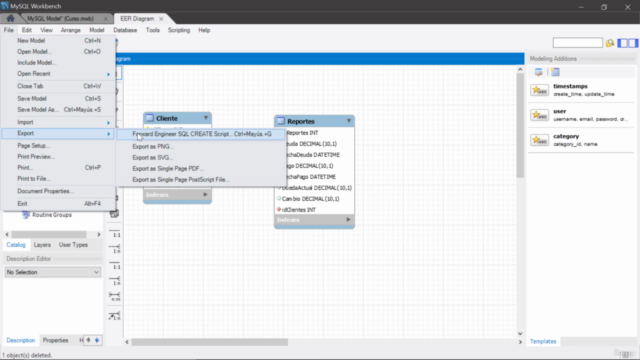
Task: Select Print to File menu entry
Action: coord(58,179)
